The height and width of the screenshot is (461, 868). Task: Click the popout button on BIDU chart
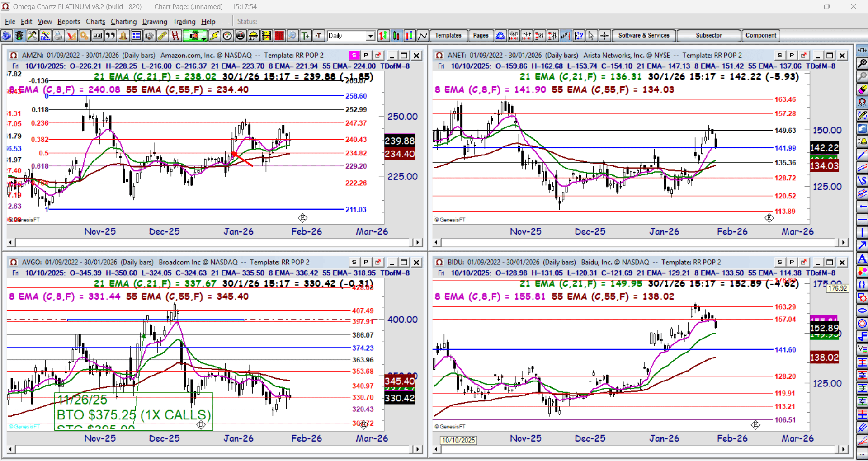(803, 262)
